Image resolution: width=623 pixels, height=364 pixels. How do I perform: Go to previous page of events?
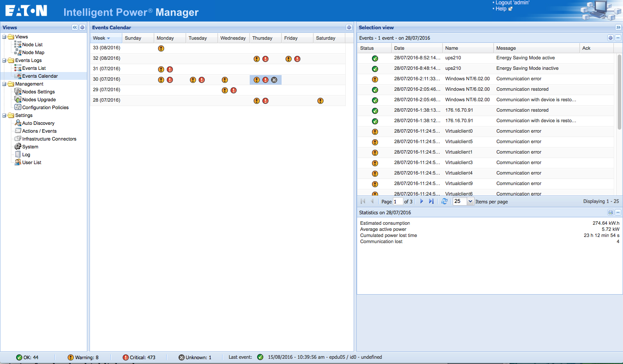click(372, 201)
